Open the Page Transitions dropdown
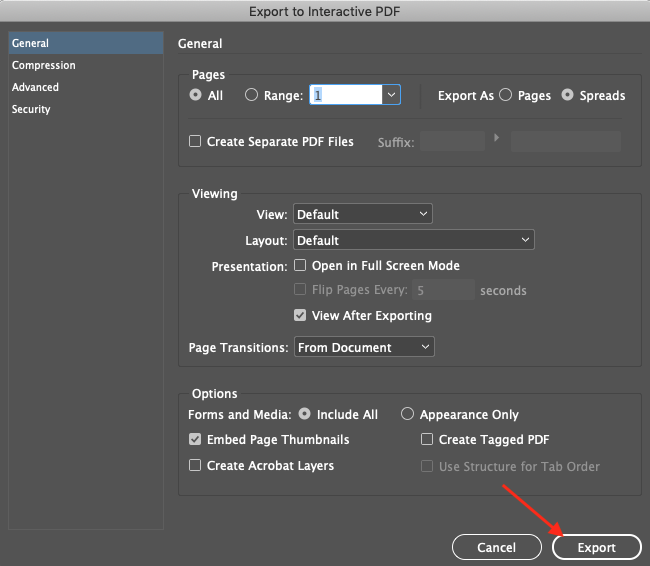The width and height of the screenshot is (650, 566). click(x=364, y=348)
